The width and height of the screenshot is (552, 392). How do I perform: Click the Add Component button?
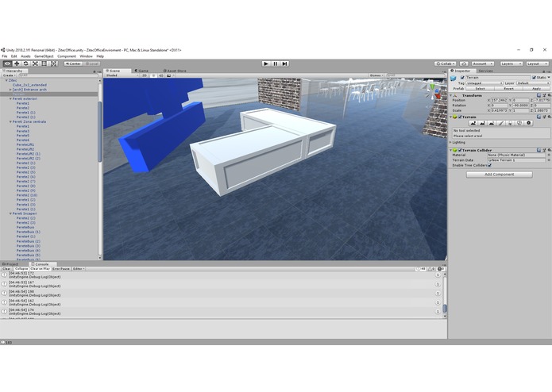[500, 175]
